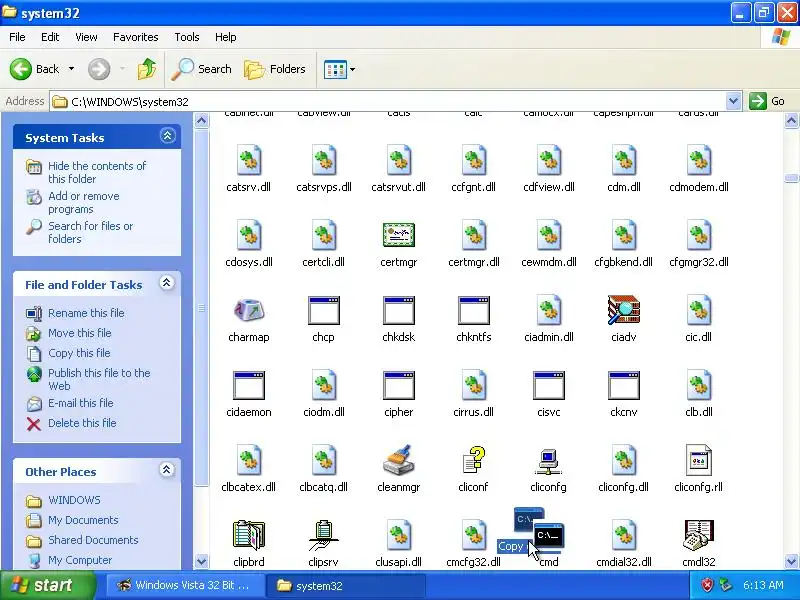The image size is (800, 600).
Task: Select the cisvc program icon
Action: (x=548, y=385)
